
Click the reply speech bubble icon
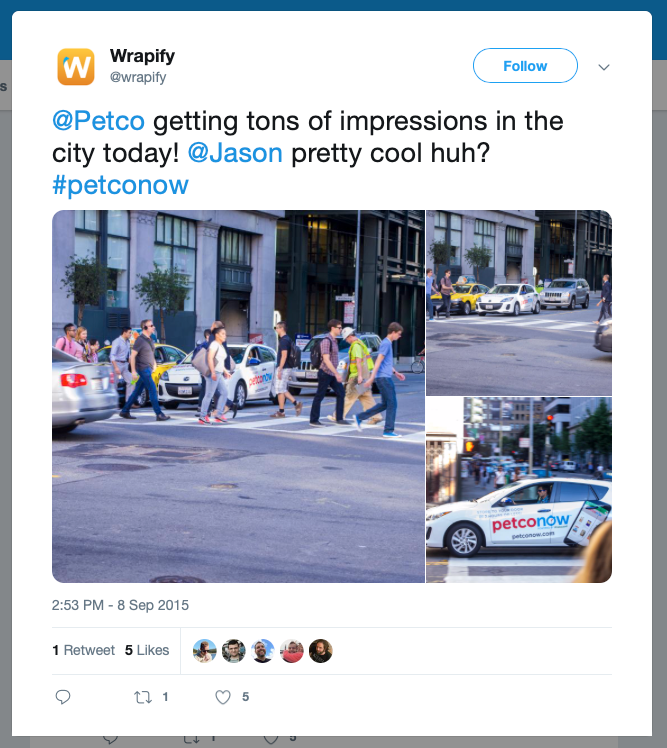63,697
